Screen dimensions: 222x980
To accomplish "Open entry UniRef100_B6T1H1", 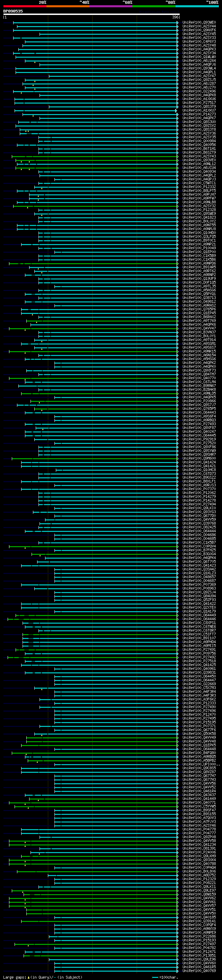I will coord(199,149).
